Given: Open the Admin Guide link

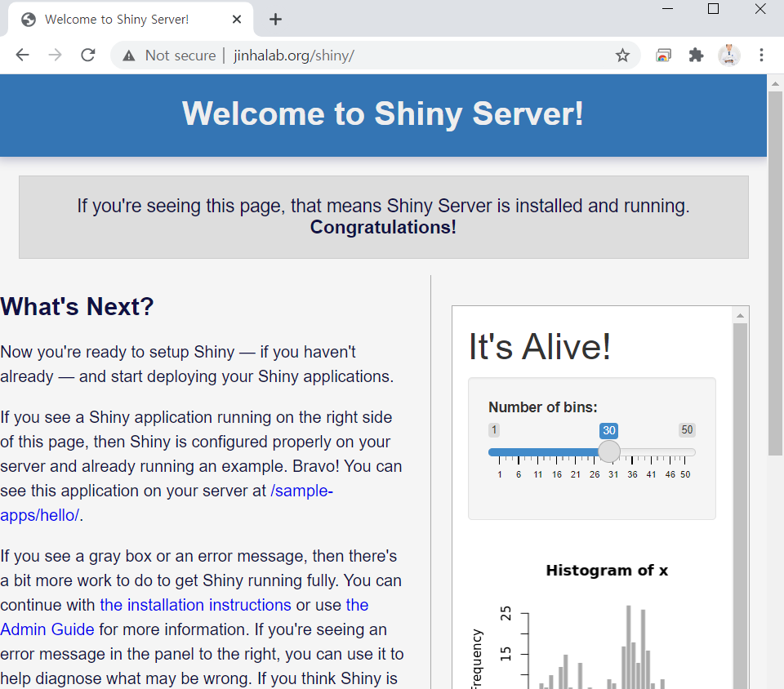Looking at the screenshot, I should tap(47, 629).
